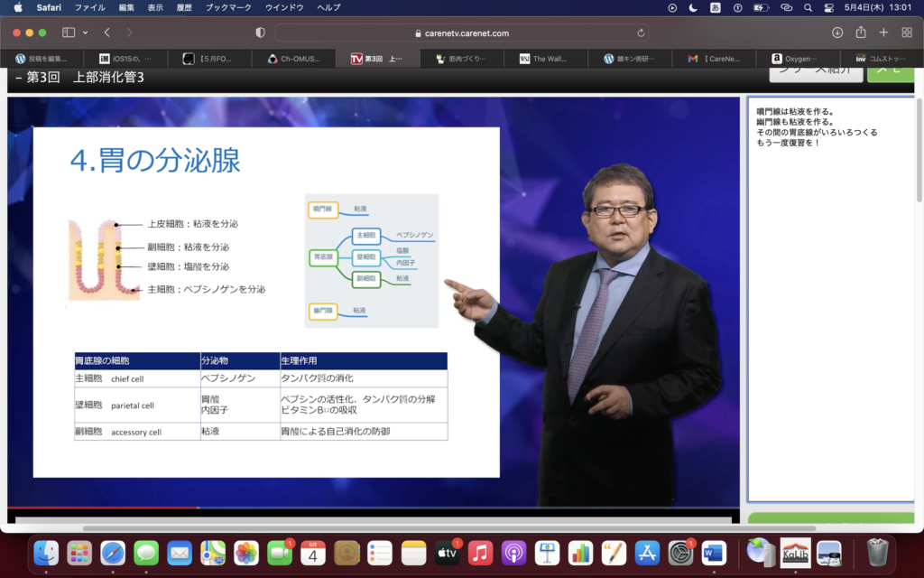Open the sidebar dropdown chevron in toolbar

tap(86, 33)
